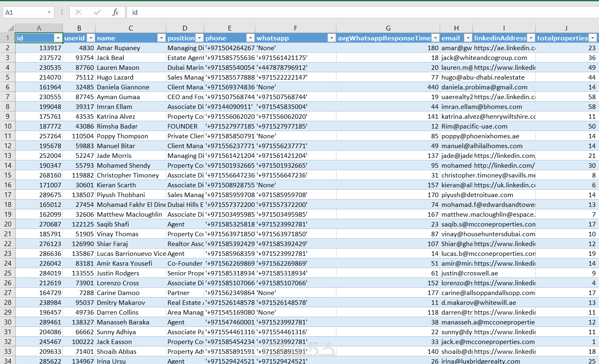The image size is (599, 364).
Task: Select row 1 header
Action: pos(7,38)
